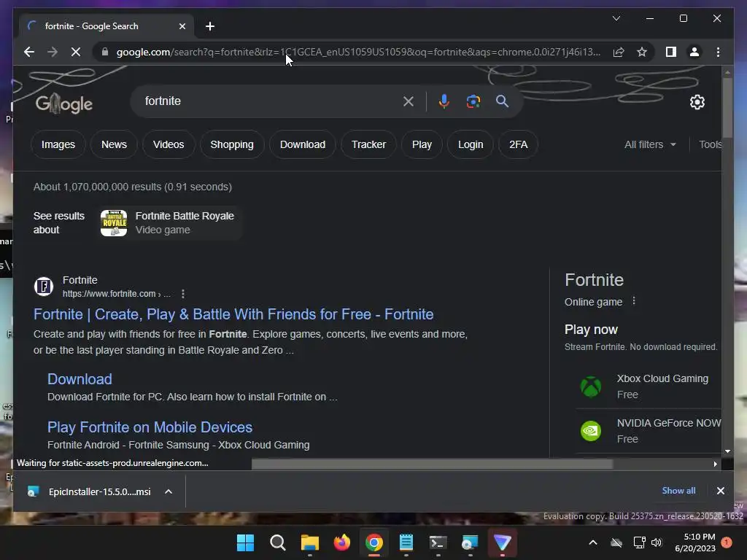747x560 pixels.
Task: Click the Xbox Cloud Gaming icon
Action: tap(591, 386)
